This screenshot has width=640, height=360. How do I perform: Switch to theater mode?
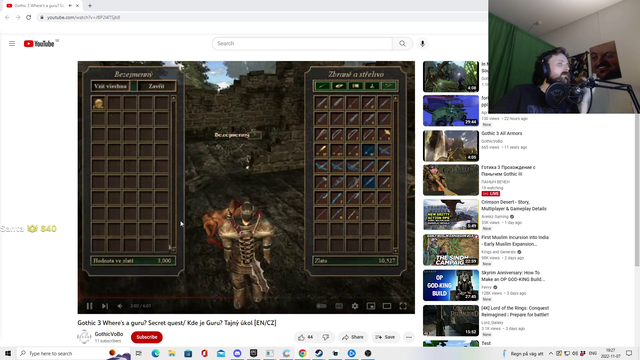[x=387, y=306]
